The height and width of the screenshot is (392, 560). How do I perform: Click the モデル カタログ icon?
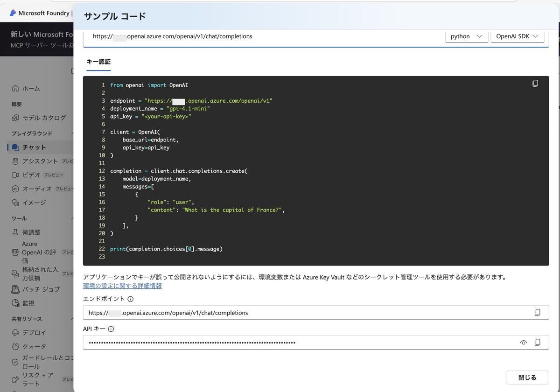[15, 118]
